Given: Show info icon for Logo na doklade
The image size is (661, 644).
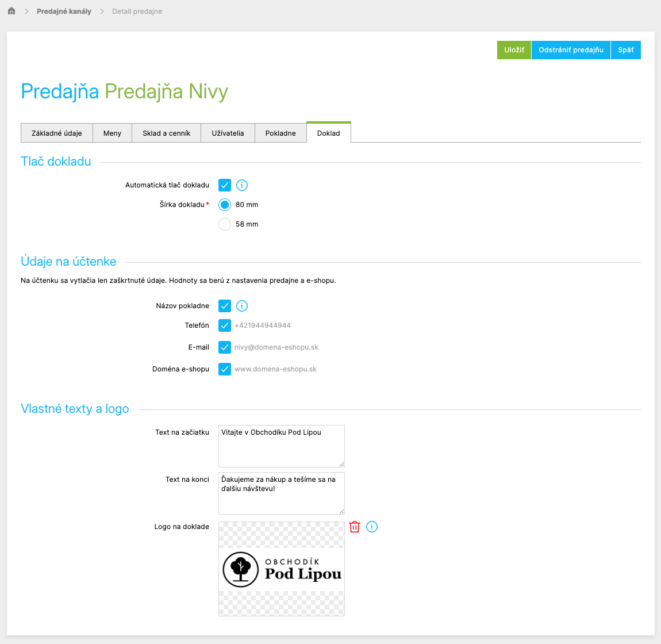Looking at the screenshot, I should (371, 527).
